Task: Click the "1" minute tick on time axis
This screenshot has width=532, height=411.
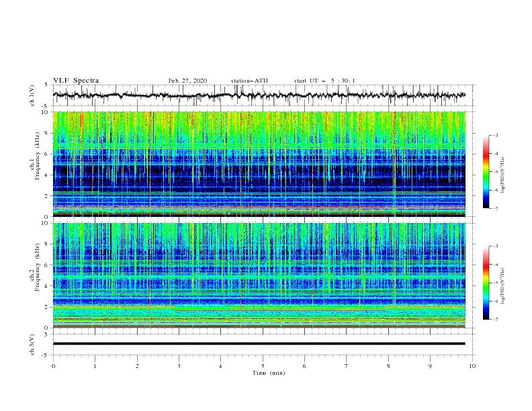Action: click(95, 366)
